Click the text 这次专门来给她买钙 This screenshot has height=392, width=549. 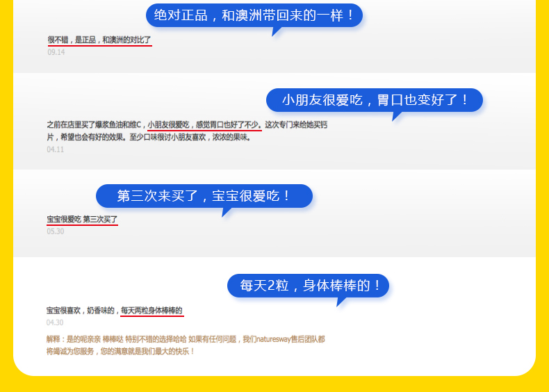(296, 125)
